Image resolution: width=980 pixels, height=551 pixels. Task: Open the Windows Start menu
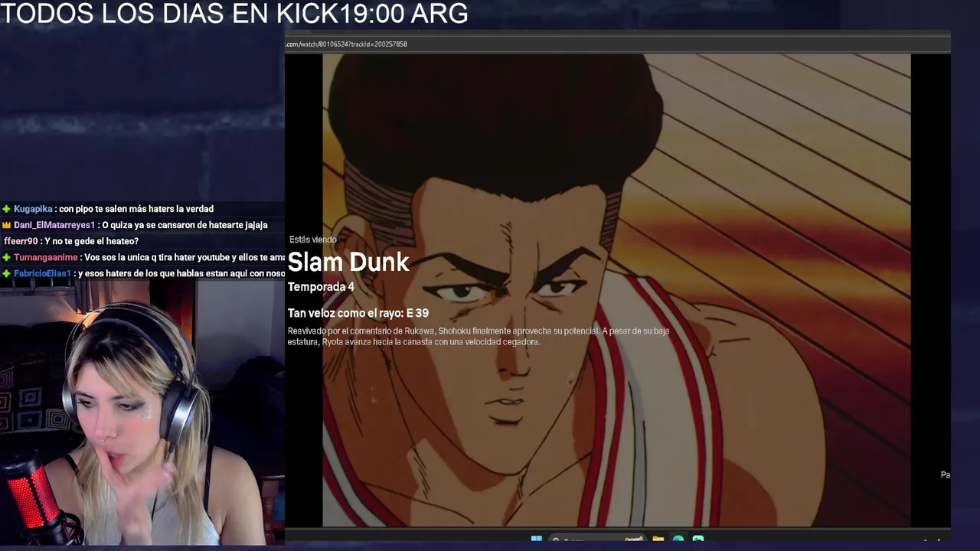pyautogui.click(x=537, y=540)
